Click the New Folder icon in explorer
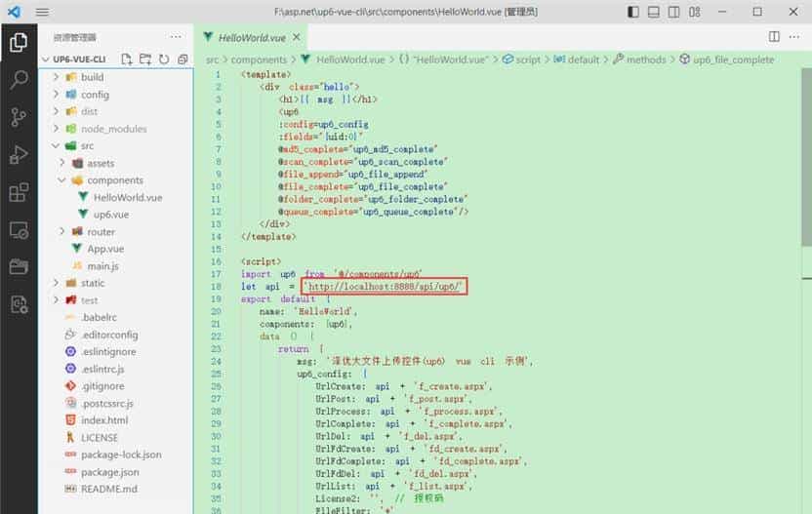812x514 pixels. [x=144, y=59]
